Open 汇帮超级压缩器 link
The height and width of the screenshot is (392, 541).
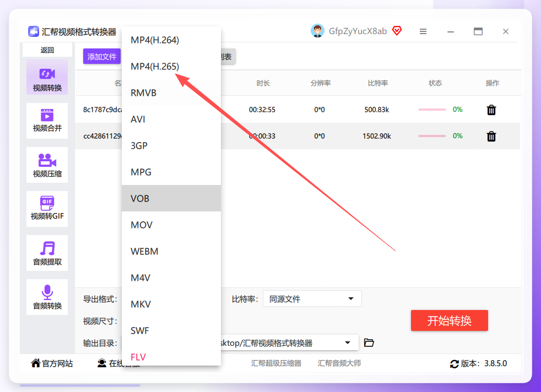(276, 363)
